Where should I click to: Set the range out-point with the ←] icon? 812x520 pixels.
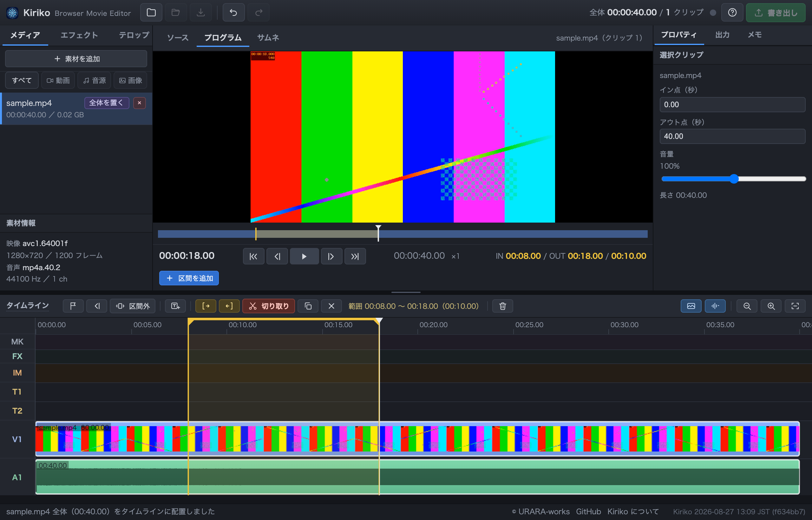tap(229, 306)
